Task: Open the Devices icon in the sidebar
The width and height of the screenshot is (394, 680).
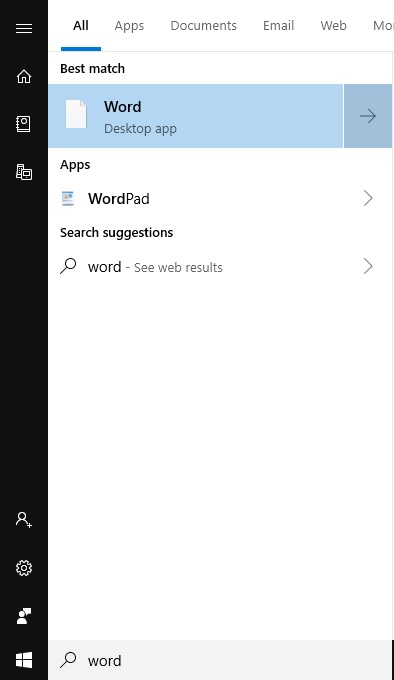Action: coord(24,172)
